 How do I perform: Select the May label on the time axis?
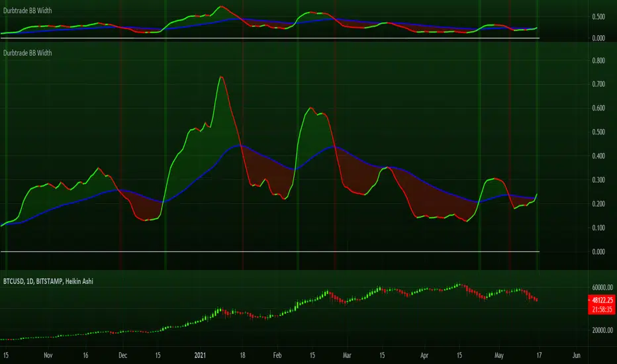[498, 355]
